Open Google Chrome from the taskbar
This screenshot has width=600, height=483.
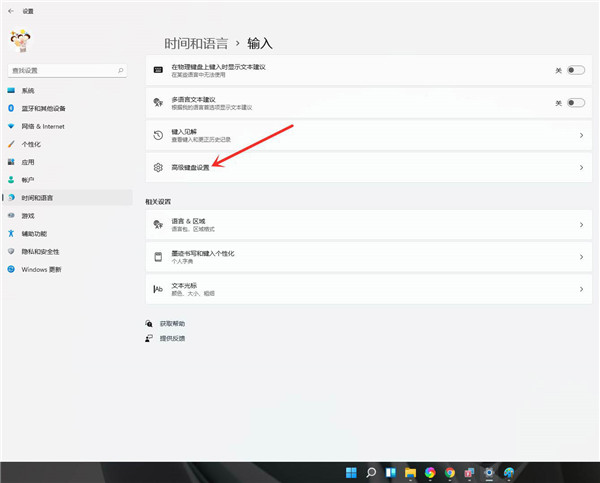pos(449,472)
